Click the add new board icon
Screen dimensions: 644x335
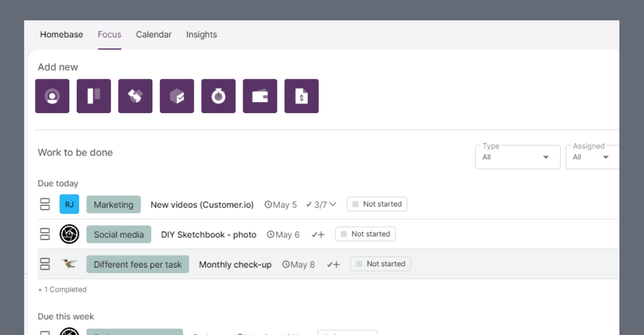pyautogui.click(x=94, y=96)
